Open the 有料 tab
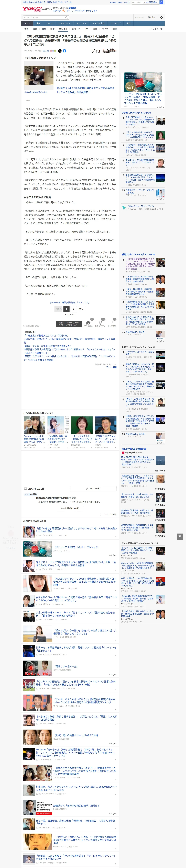Screen dimensions: 186x868 [x=128, y=24]
